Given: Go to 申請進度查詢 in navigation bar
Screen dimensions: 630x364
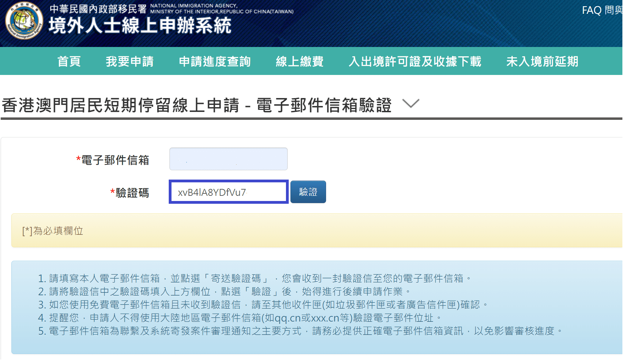Looking at the screenshot, I should [x=214, y=61].
